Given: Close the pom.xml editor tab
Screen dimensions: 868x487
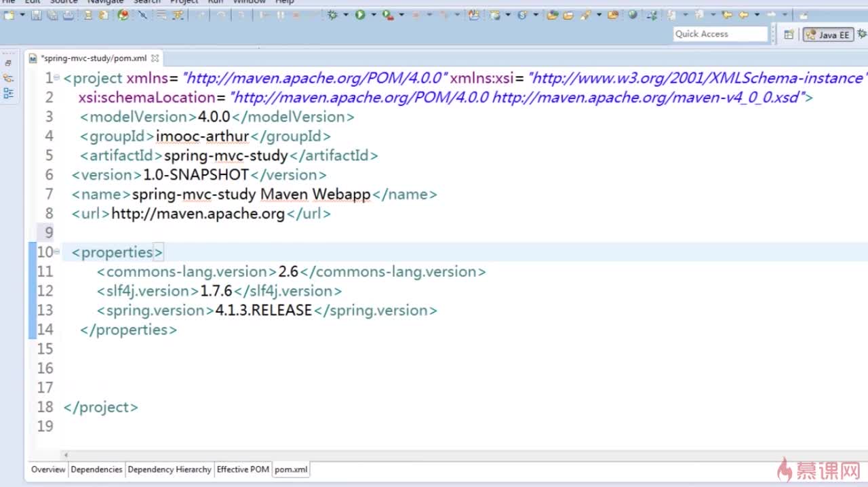Looking at the screenshot, I should (155, 58).
